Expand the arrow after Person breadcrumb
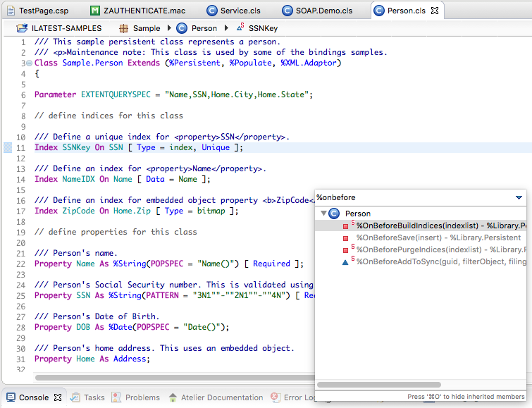This screenshot has width=532, height=408. click(x=226, y=27)
